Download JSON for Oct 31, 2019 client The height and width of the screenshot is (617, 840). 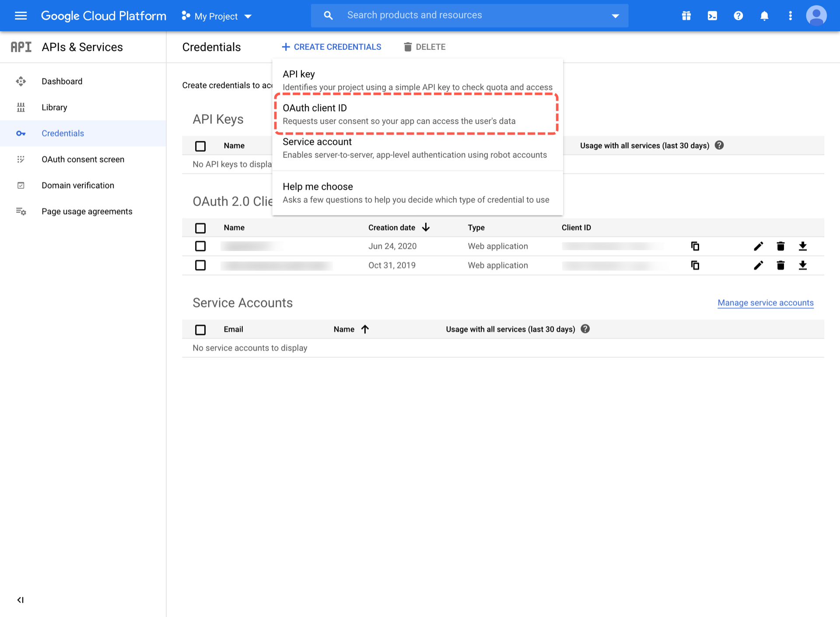click(x=802, y=265)
